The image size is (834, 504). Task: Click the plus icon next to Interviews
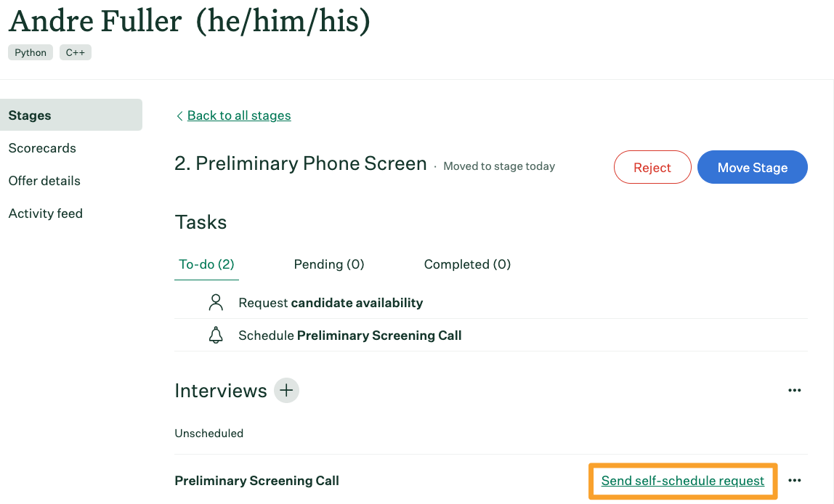point(286,390)
